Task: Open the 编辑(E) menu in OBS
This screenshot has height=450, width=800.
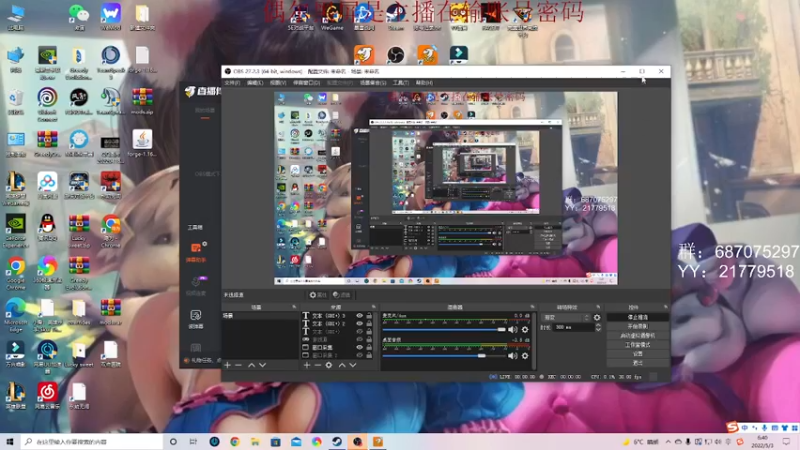Action: click(255, 83)
